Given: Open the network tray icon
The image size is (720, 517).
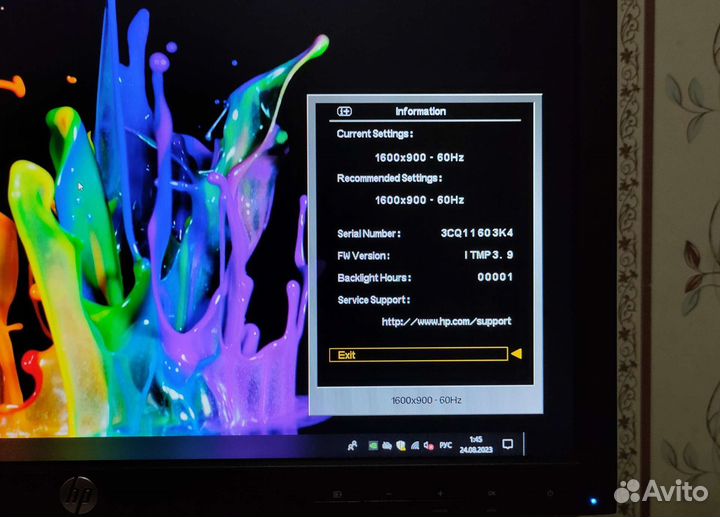Looking at the screenshot, I should click(x=415, y=445).
